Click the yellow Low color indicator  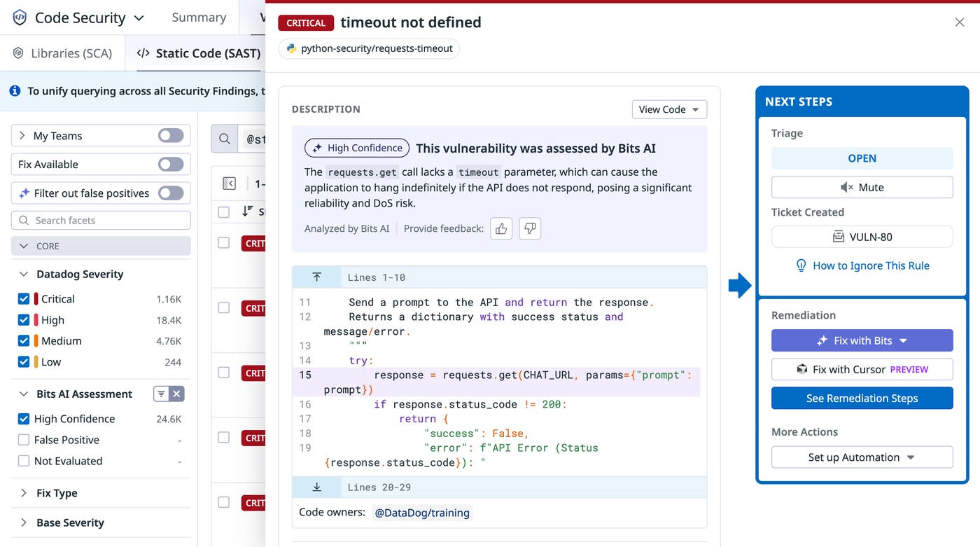coord(36,362)
